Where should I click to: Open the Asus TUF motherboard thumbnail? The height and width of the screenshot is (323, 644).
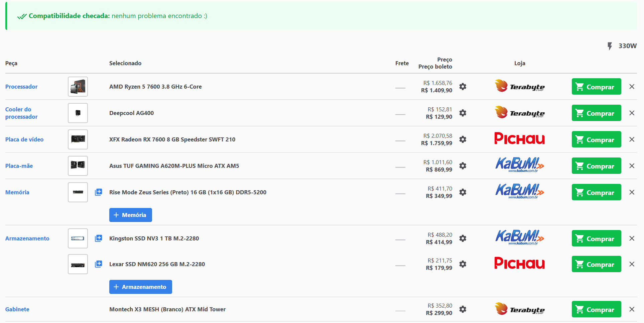click(78, 166)
